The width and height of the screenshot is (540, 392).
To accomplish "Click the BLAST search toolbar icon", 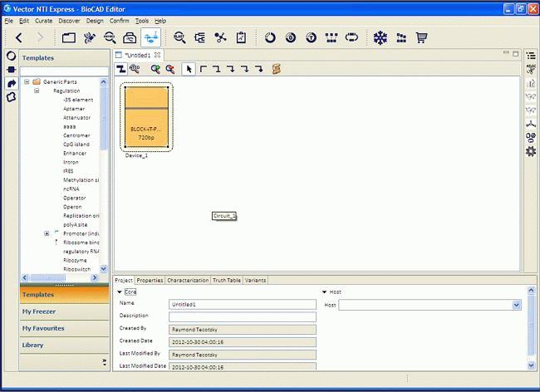I will pyautogui.click(x=179, y=37).
